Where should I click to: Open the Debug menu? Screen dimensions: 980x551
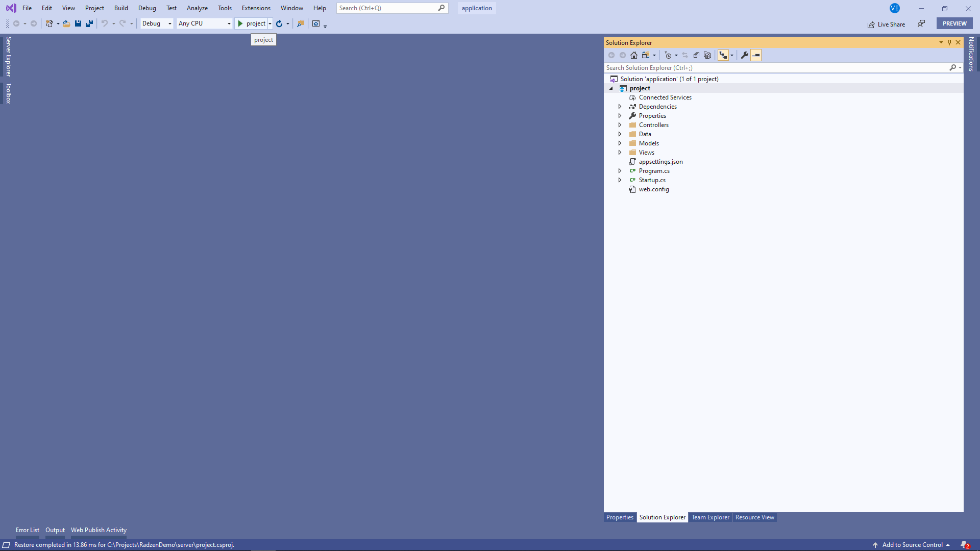pyautogui.click(x=147, y=8)
